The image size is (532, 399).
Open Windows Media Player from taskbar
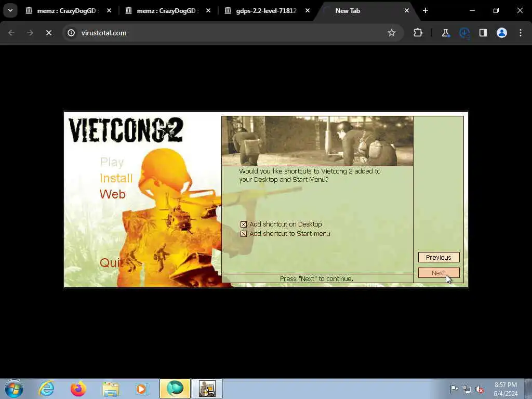[x=142, y=389]
